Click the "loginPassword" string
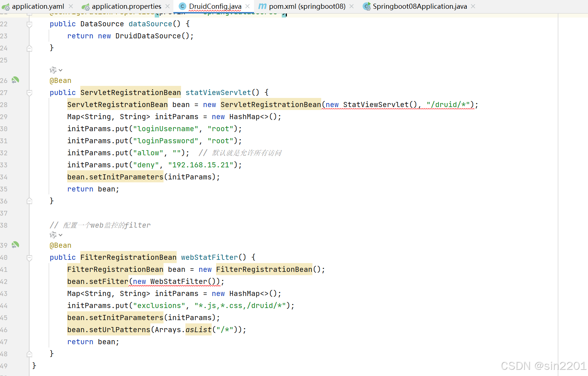The image size is (588, 376). (166, 141)
